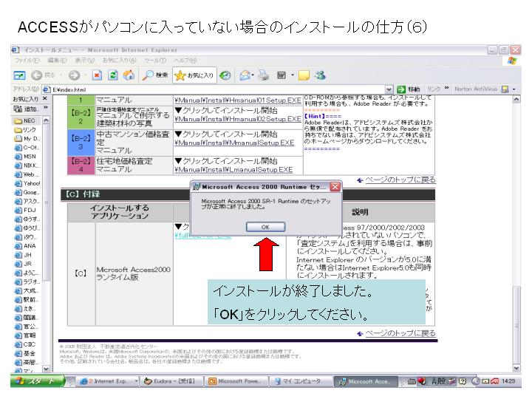
Task: Close the Microsoft Access 2000 Runtime dialog
Action: (335, 187)
